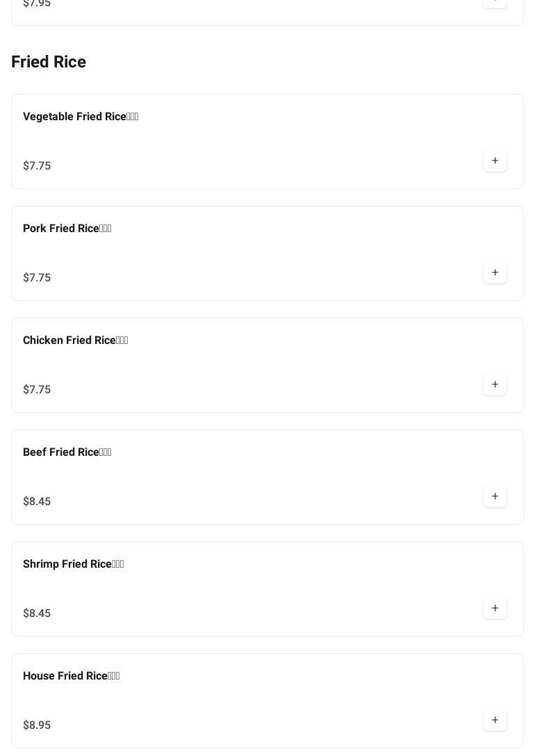Click the Fried Rice section heading
This screenshot has height=756, width=535.
(49, 62)
